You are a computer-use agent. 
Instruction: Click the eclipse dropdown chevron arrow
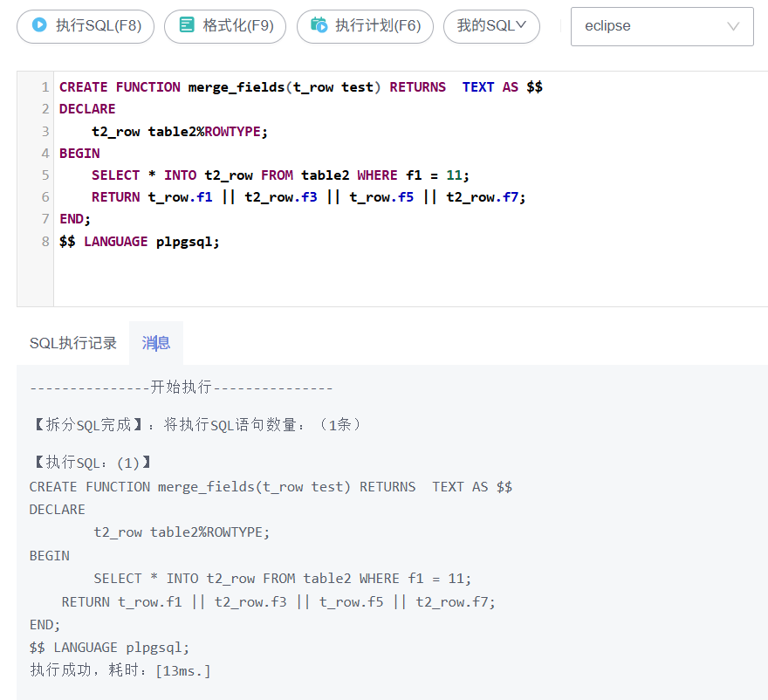[x=733, y=26]
